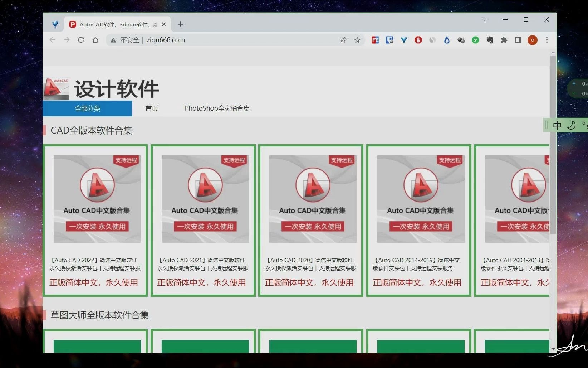Click the 设计软件 site title
The image size is (588, 368).
click(x=117, y=89)
